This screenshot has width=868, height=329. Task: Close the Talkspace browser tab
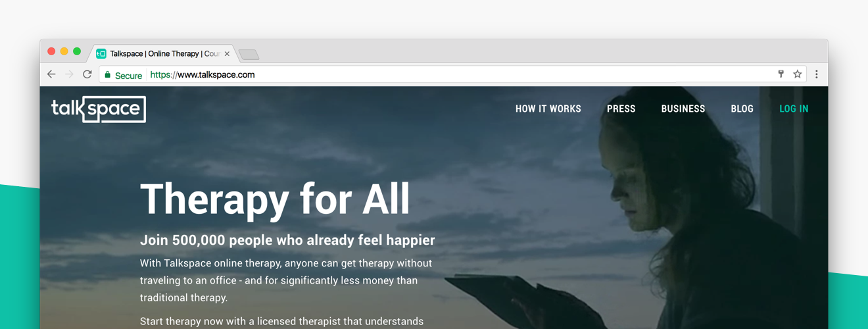pos(227,54)
